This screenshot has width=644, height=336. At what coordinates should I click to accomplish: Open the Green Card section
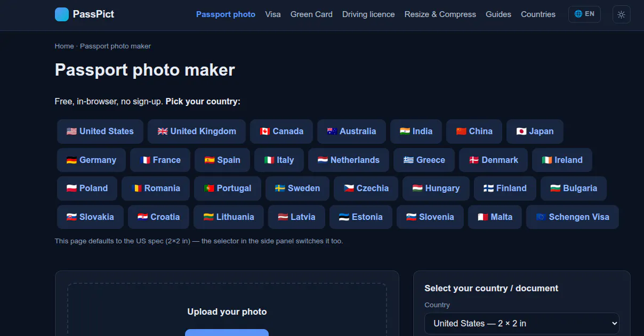pos(311,14)
